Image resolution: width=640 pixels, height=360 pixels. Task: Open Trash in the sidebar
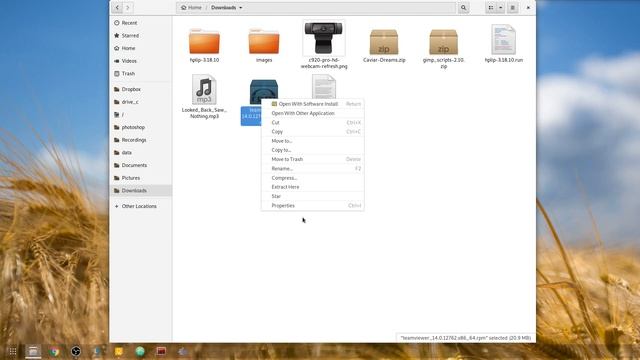pyautogui.click(x=140, y=73)
